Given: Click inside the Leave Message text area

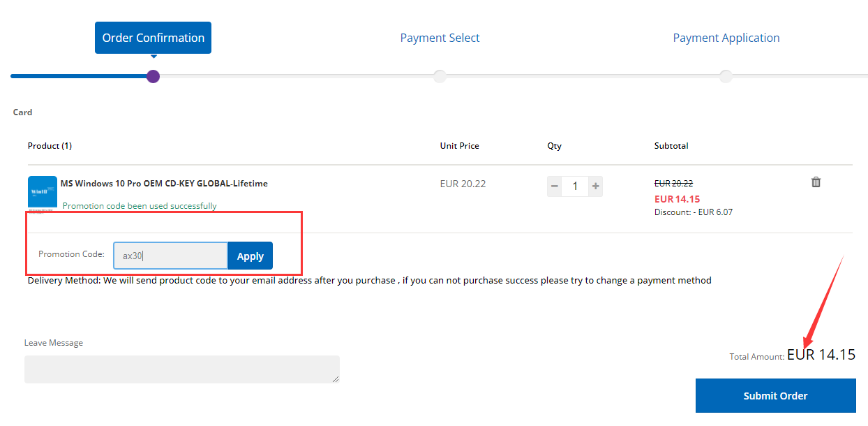Looking at the screenshot, I should tap(182, 369).
